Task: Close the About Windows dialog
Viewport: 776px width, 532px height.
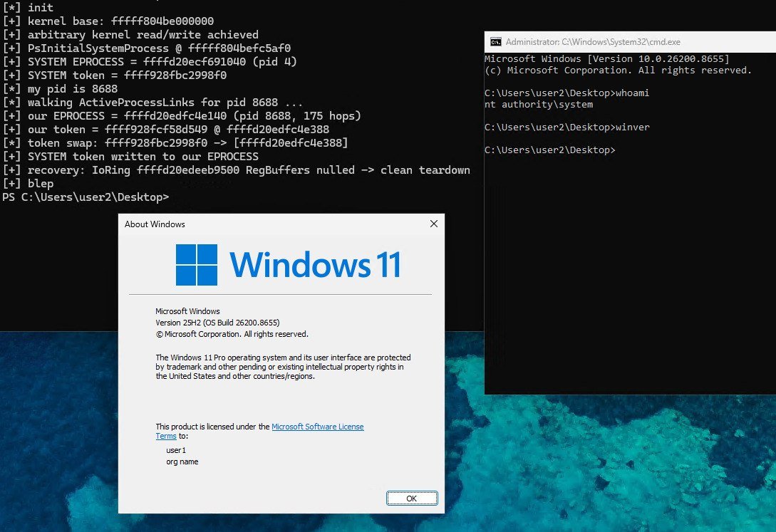Action: click(433, 224)
